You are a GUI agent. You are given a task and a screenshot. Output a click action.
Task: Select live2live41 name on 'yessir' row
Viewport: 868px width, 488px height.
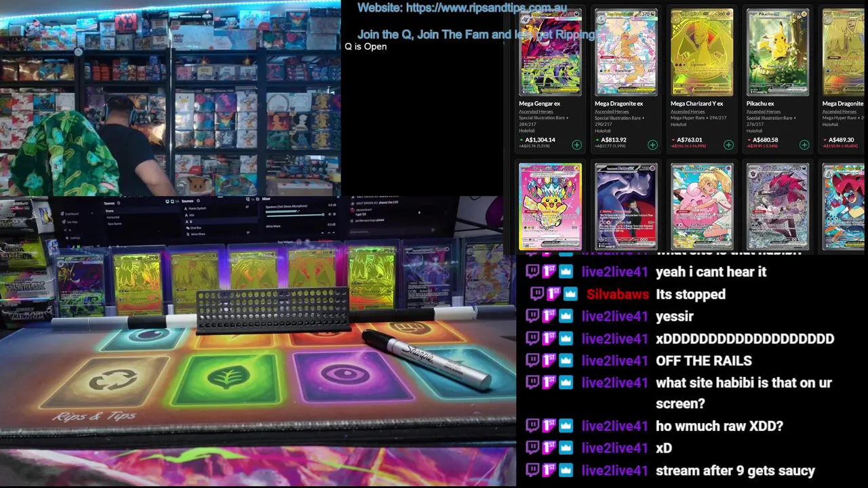[x=614, y=316]
